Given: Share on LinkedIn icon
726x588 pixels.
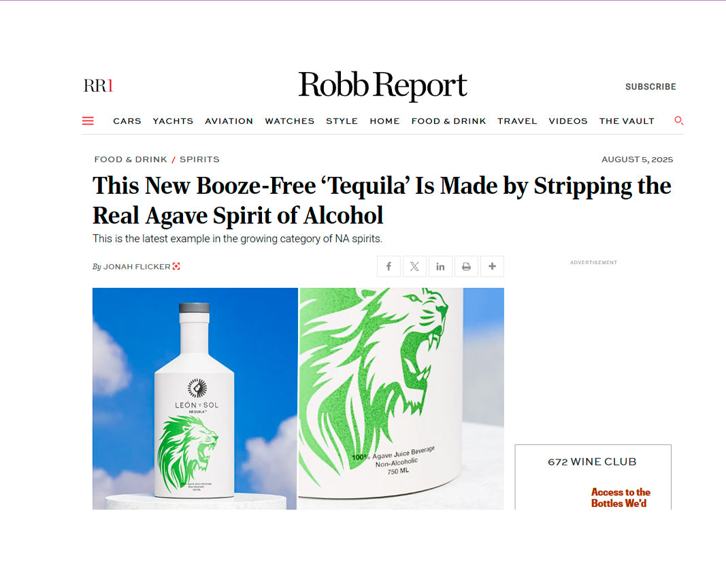Looking at the screenshot, I should 440,266.
